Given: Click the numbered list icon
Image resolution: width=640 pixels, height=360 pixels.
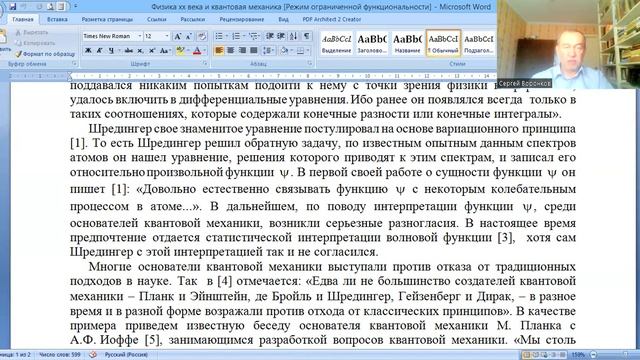Looking at the screenshot, I should click(x=236, y=37).
